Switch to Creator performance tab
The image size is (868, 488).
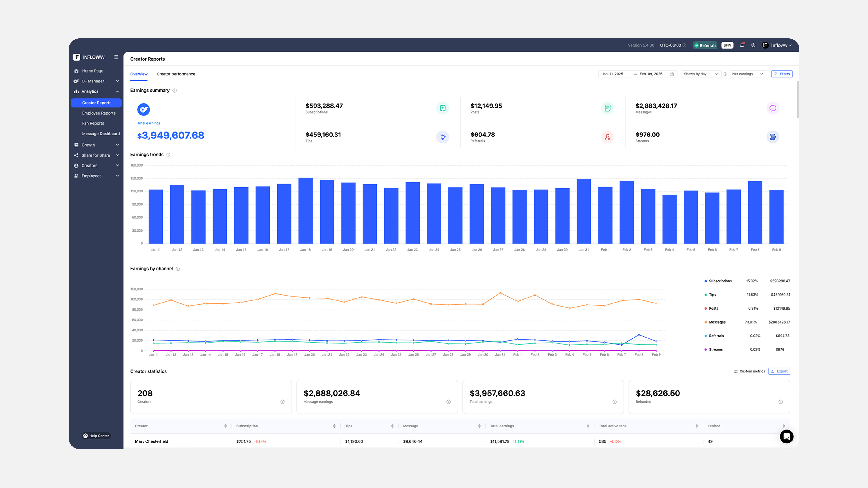(176, 74)
